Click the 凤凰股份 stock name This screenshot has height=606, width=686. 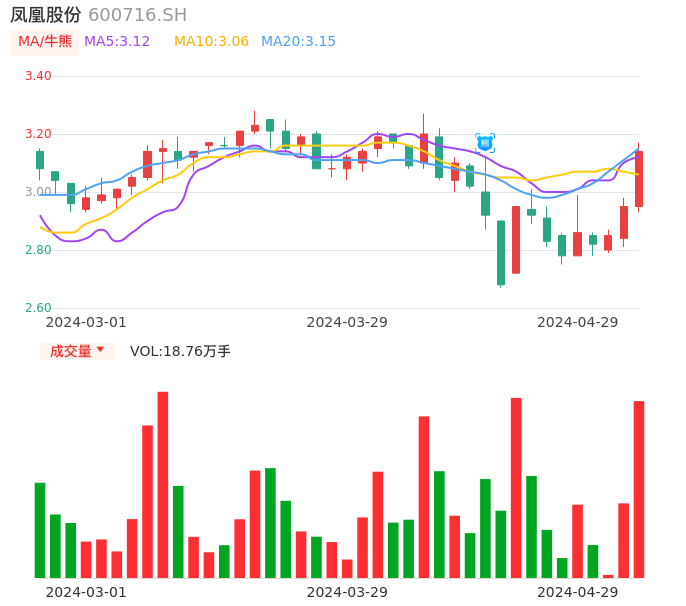coord(46,15)
